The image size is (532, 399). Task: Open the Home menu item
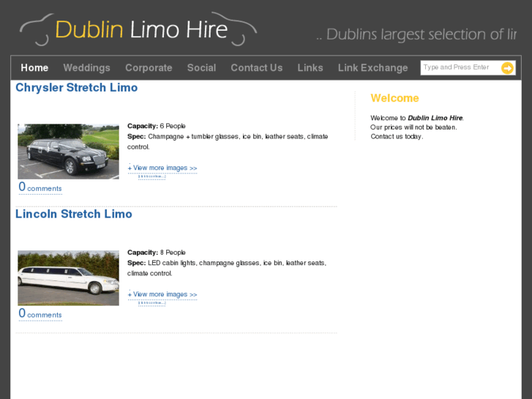pos(34,68)
